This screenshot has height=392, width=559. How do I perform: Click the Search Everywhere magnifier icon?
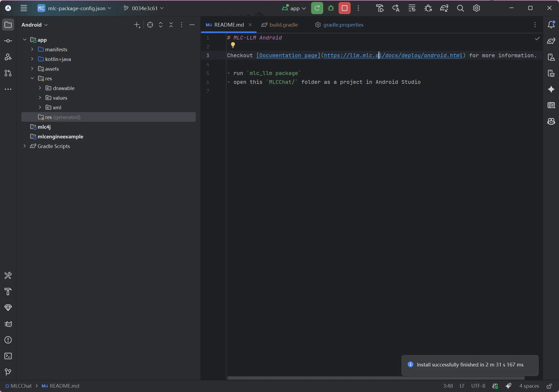point(460,8)
